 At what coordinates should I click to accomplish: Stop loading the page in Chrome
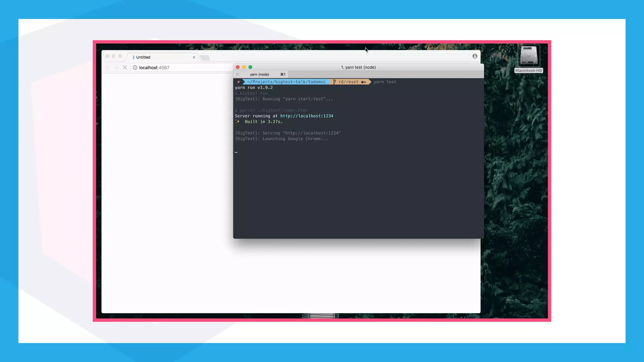point(125,68)
